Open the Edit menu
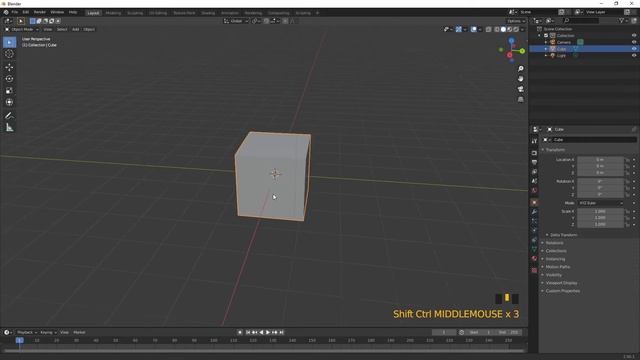 (26, 12)
